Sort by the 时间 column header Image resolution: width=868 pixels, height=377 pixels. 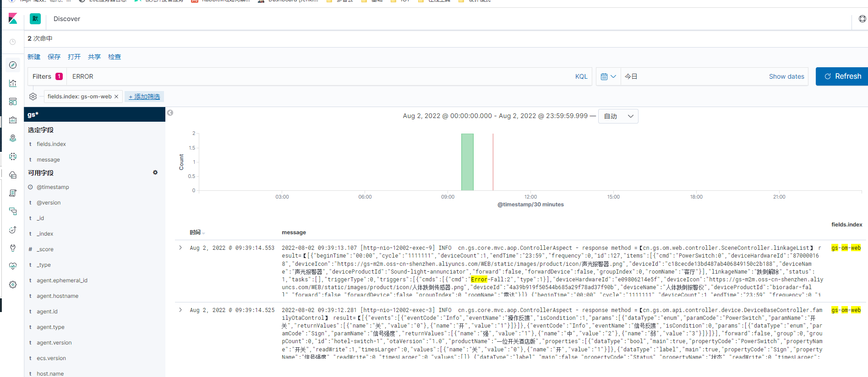point(197,232)
